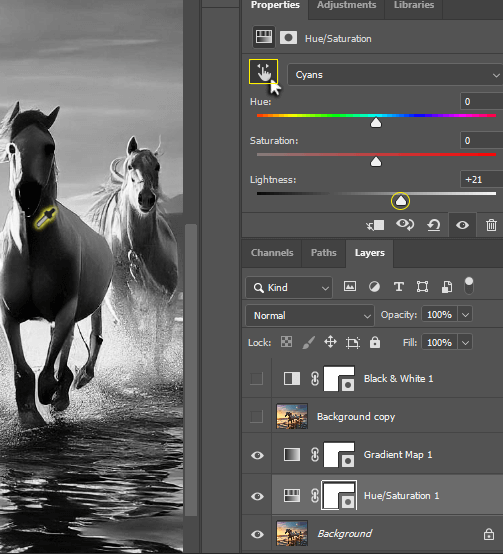
Task: Show the Black & White 1 layer
Action: click(x=256, y=379)
